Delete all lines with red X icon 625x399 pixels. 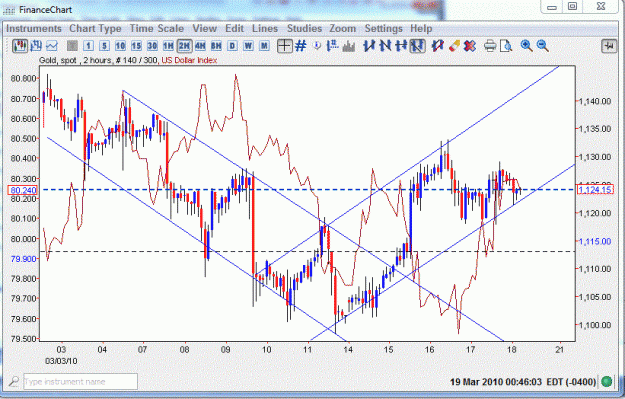click(x=470, y=46)
